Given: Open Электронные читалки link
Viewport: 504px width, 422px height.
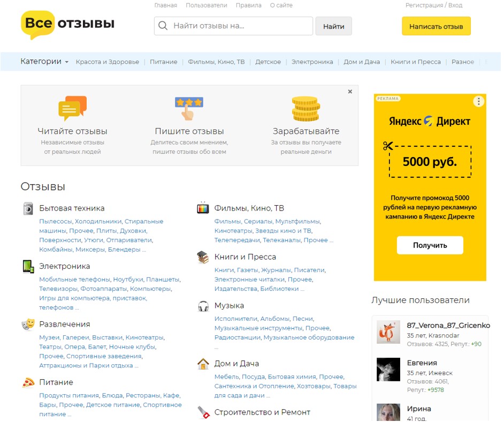Looking at the screenshot, I should (249, 279).
